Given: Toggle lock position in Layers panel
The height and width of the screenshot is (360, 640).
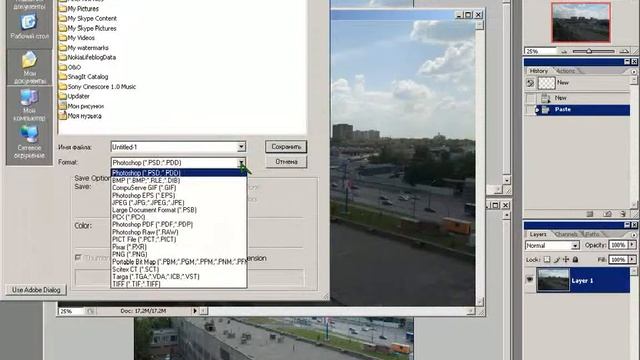Looking at the screenshot, I should pyautogui.click(x=566, y=260).
